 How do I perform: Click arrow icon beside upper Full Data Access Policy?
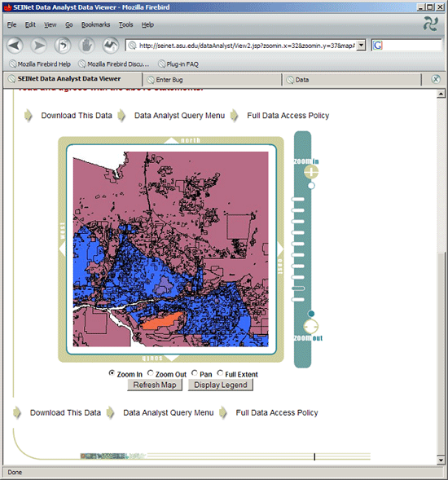tap(235, 116)
